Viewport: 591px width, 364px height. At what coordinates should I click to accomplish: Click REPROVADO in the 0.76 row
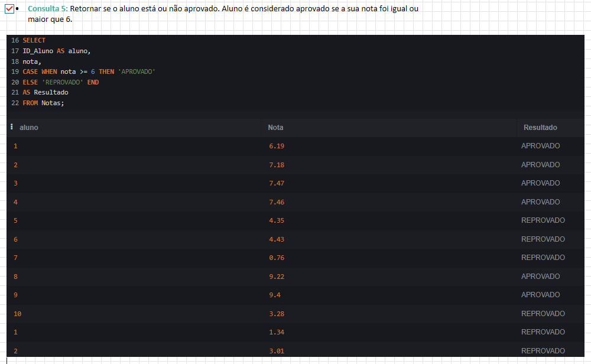tap(543, 258)
